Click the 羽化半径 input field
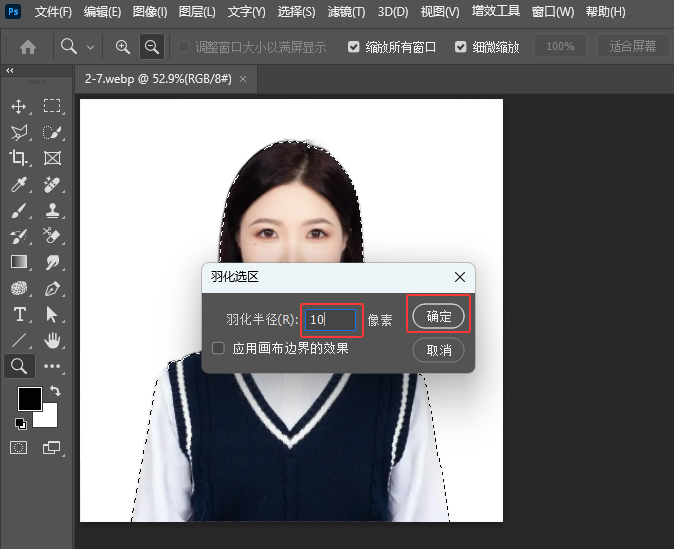The height and width of the screenshot is (549, 674). tap(330, 319)
